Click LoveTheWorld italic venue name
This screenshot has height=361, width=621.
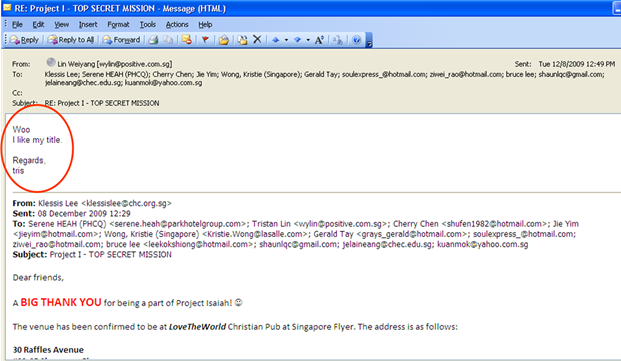point(197,327)
